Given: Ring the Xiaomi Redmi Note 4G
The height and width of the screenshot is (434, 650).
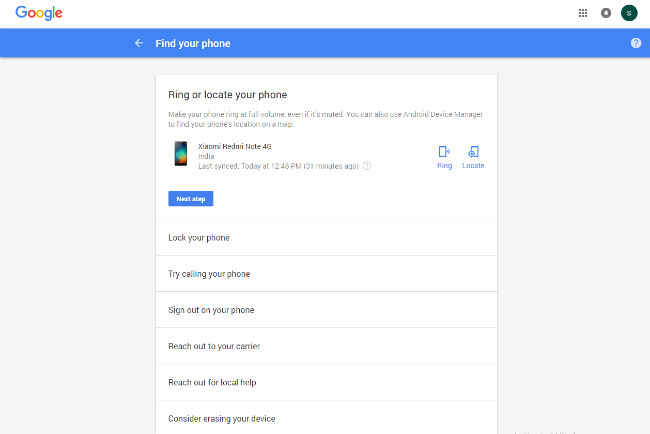Looking at the screenshot, I should tap(444, 157).
